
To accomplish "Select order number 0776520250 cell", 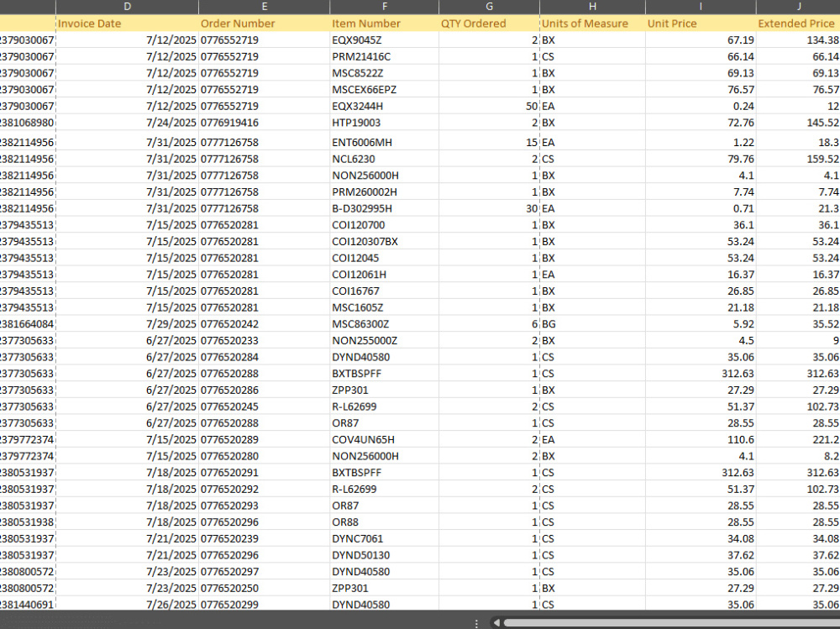I will pos(264,589).
